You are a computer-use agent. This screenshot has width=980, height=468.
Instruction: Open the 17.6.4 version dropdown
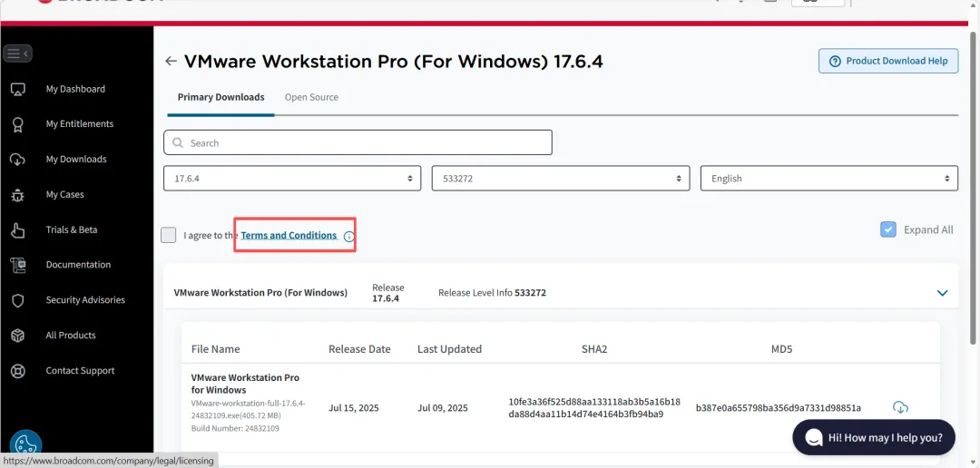[x=292, y=178]
